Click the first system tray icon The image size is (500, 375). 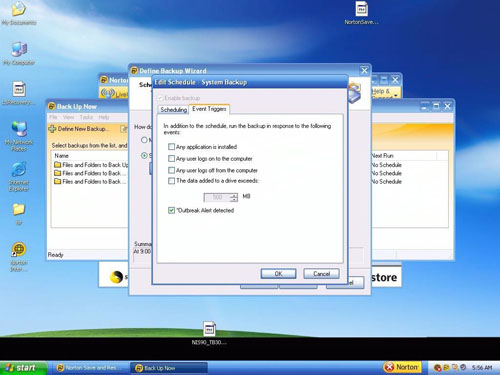[x=437, y=368]
